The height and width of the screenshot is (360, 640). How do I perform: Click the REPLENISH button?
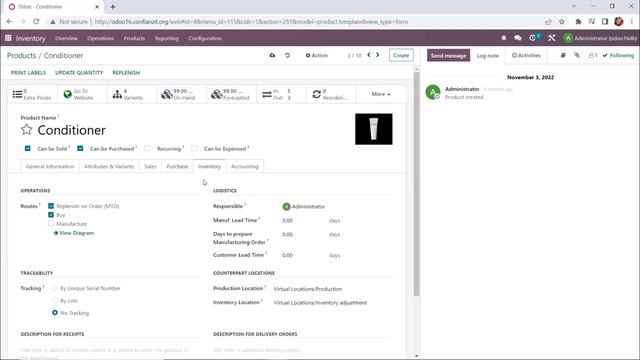pyautogui.click(x=126, y=72)
